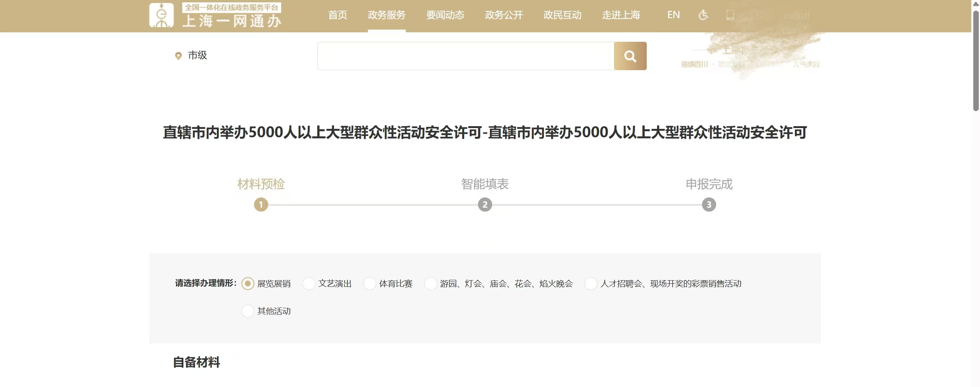The image size is (980, 387).
Task: Click the mobile phone icon in header
Action: [730, 15]
